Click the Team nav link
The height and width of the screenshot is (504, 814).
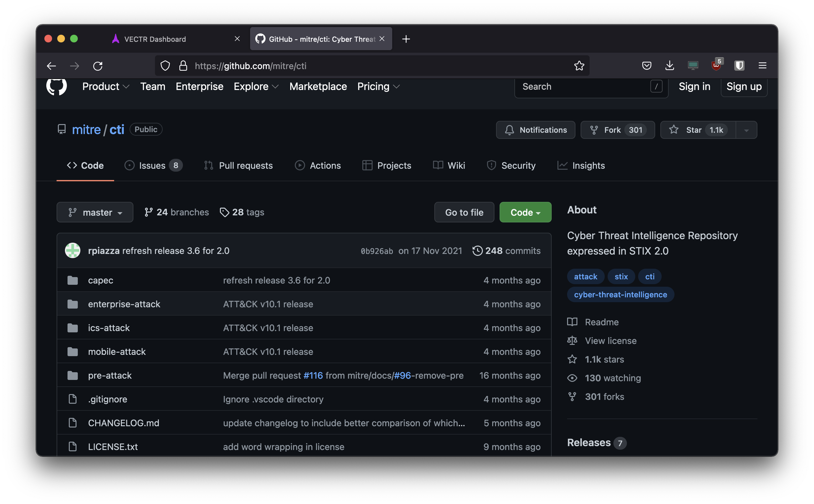(153, 86)
